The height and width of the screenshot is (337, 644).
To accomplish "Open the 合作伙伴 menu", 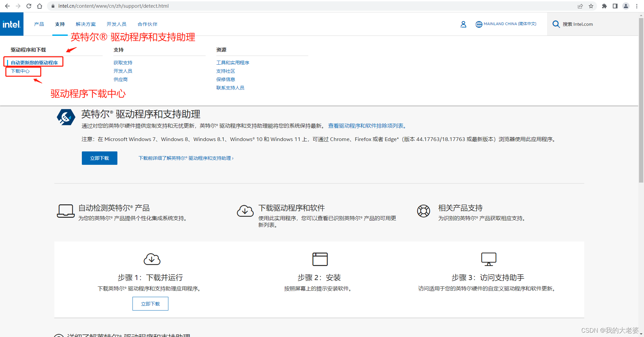I will coord(148,24).
